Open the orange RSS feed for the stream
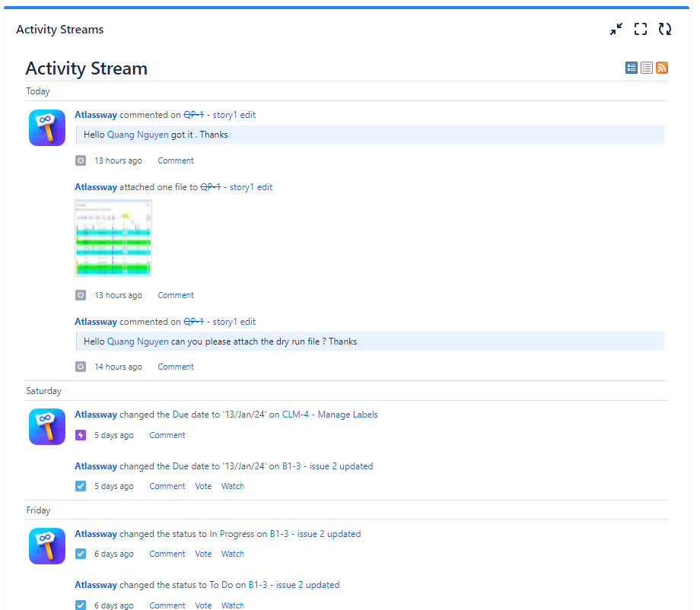Image resolution: width=700 pixels, height=610 pixels. [x=661, y=68]
